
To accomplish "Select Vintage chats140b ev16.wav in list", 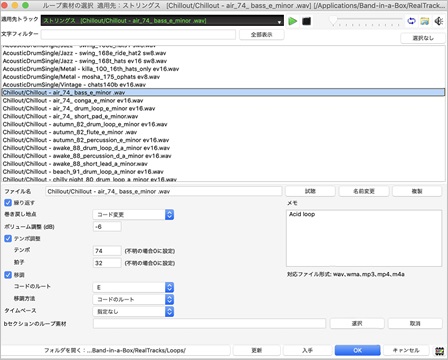I will coord(223,85).
